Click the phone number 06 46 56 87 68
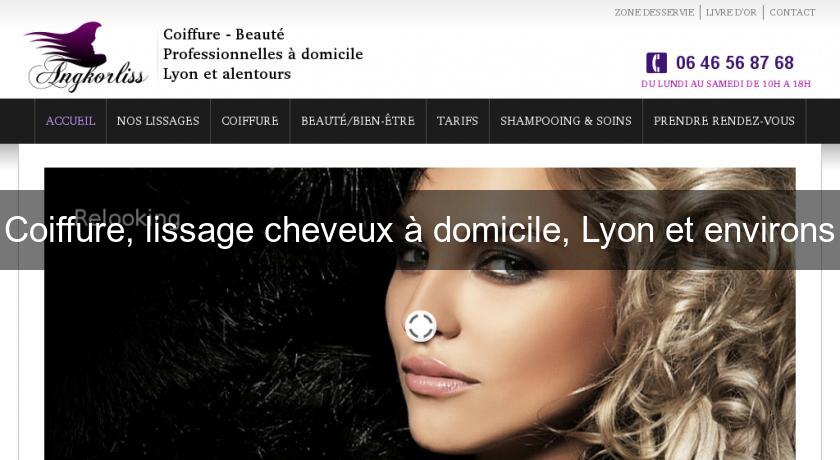 (x=734, y=63)
